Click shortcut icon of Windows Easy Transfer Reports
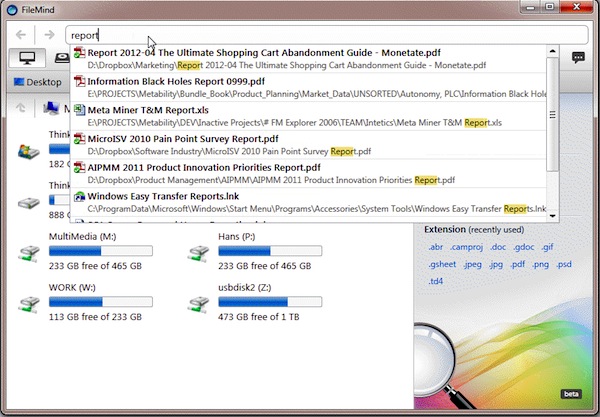This screenshot has height=417, width=600. (80, 196)
